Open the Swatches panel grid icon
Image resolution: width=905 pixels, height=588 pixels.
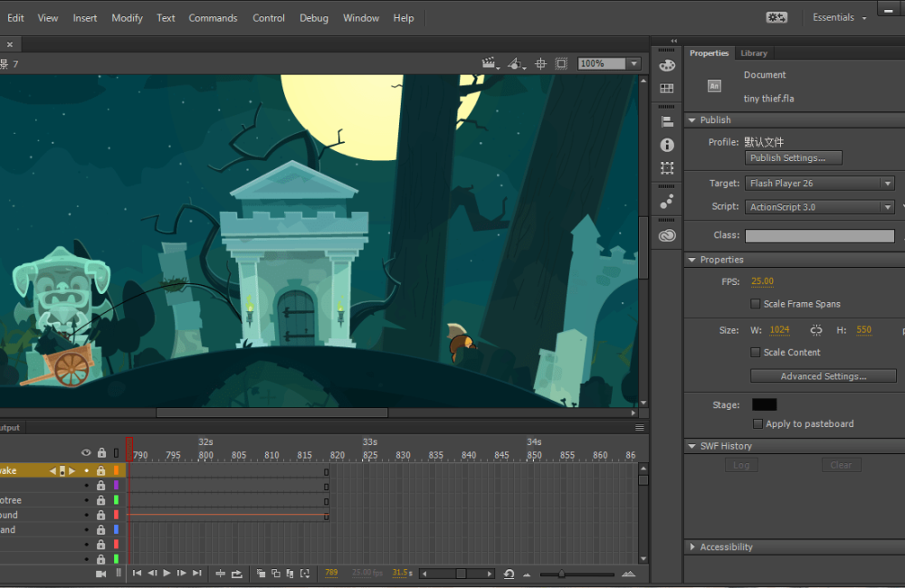[x=667, y=89]
